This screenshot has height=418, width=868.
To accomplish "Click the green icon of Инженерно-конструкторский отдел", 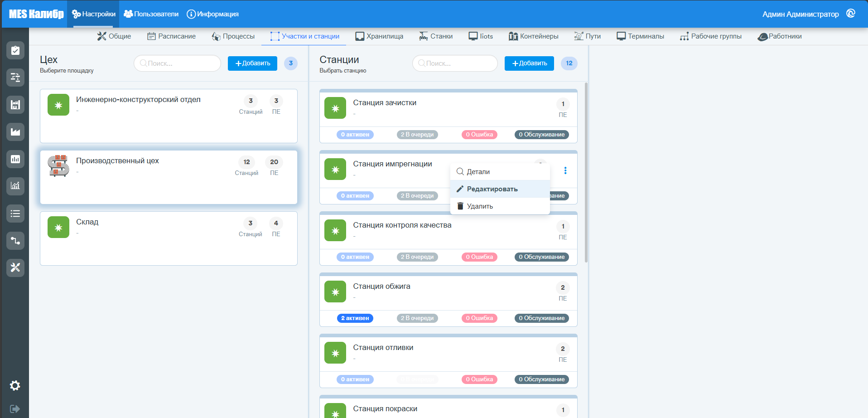I will pyautogui.click(x=58, y=105).
